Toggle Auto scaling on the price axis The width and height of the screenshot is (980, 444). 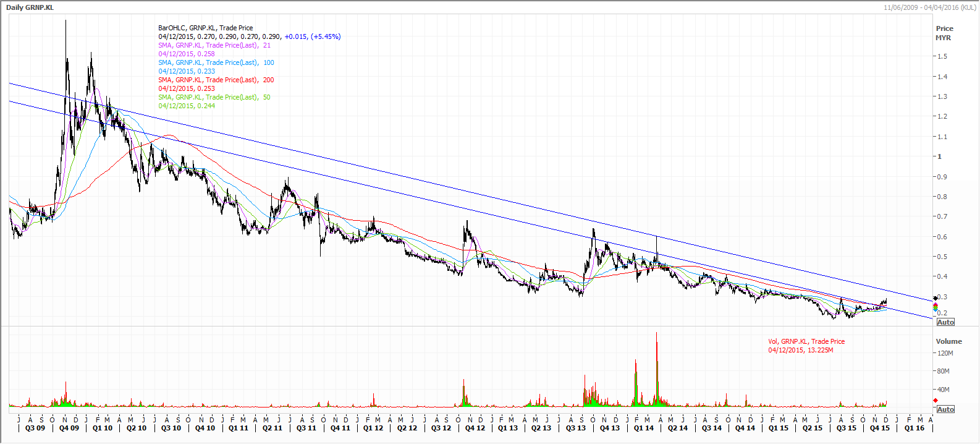(945, 322)
